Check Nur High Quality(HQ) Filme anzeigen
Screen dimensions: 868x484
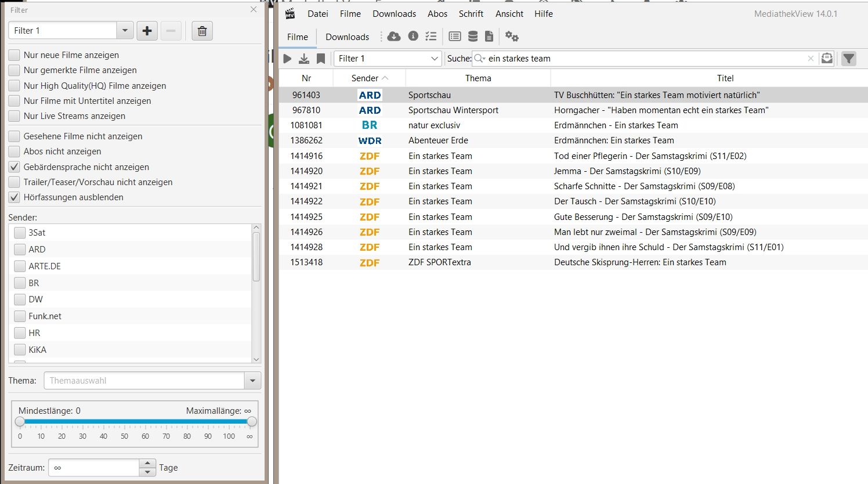pyautogui.click(x=15, y=86)
